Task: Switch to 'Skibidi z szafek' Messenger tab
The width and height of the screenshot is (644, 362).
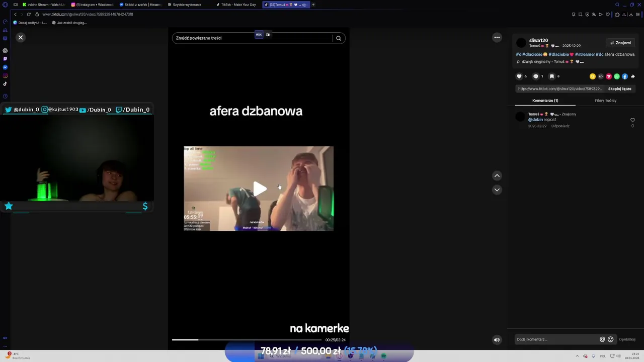Action: 141,5
